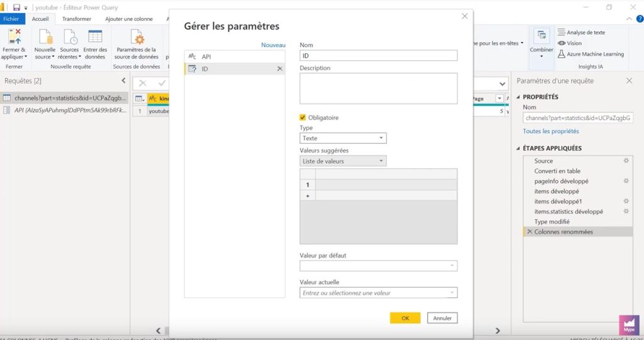
Task: Click Nouveau to add a parameter
Action: (x=273, y=45)
